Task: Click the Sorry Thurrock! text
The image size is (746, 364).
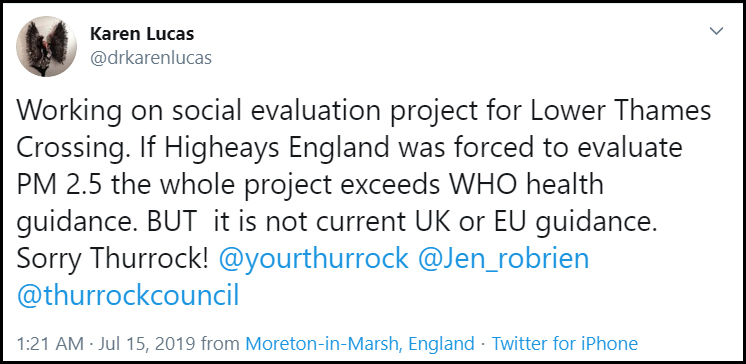Action: pos(112,260)
